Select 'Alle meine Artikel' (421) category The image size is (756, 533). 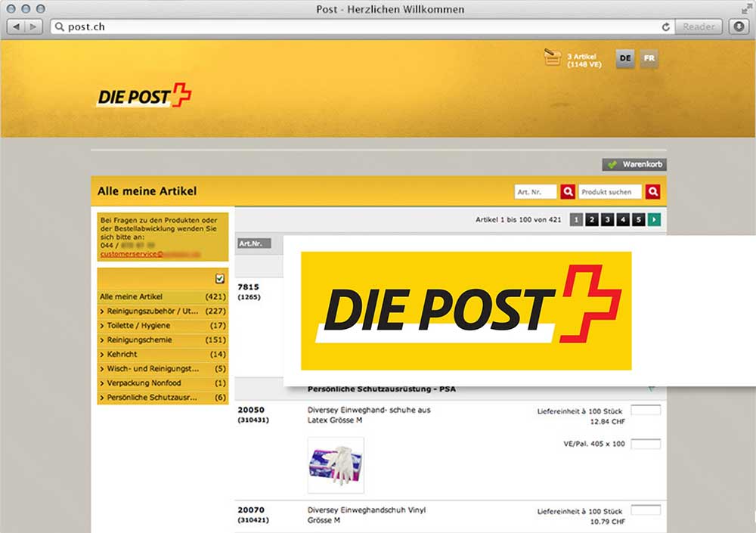(163, 296)
